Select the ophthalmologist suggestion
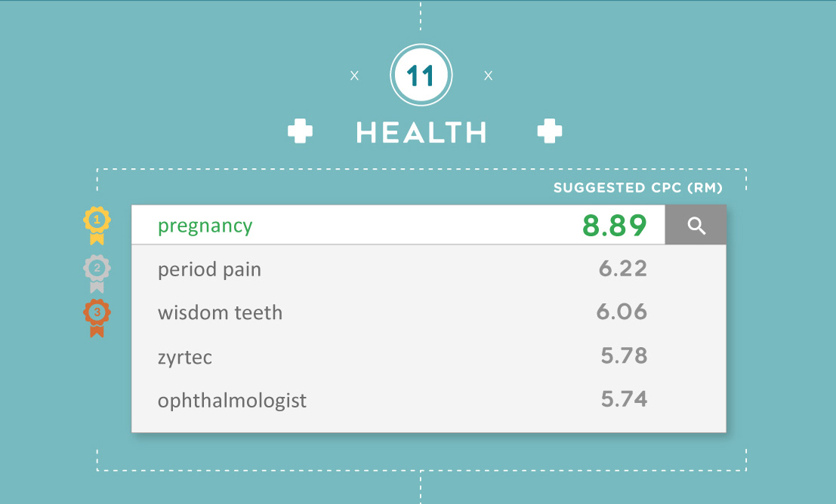The image size is (836, 504). pos(429,400)
